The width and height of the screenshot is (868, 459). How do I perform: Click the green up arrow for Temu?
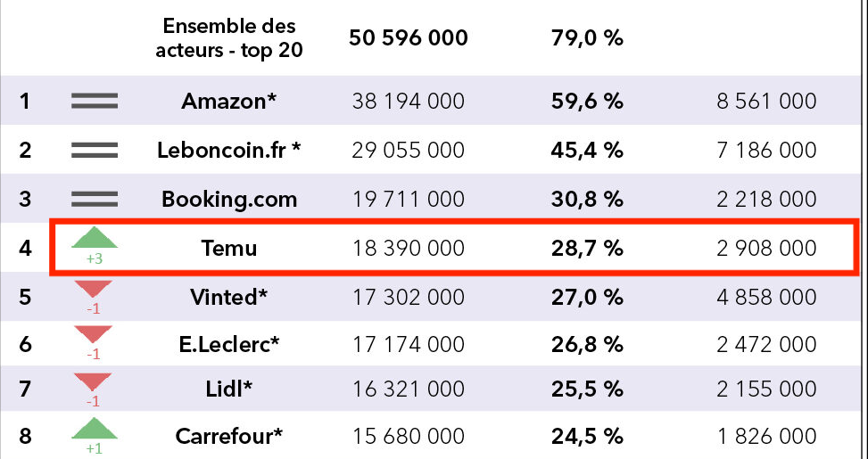point(94,239)
